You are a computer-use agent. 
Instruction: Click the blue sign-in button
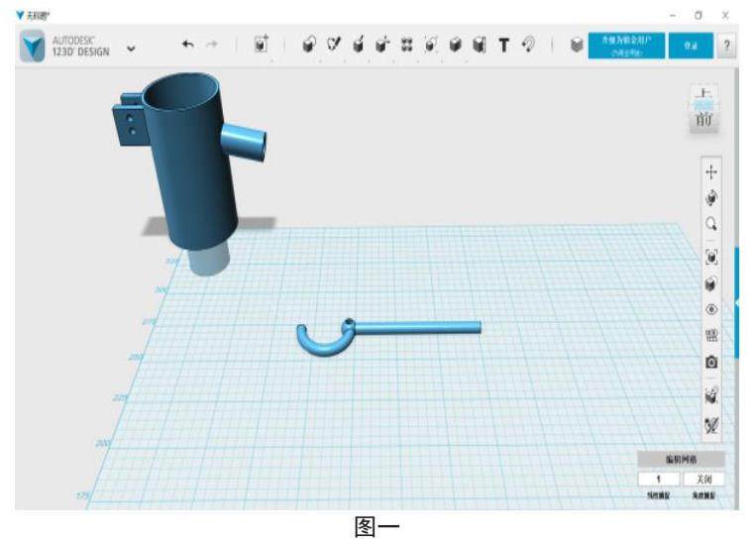[689, 46]
